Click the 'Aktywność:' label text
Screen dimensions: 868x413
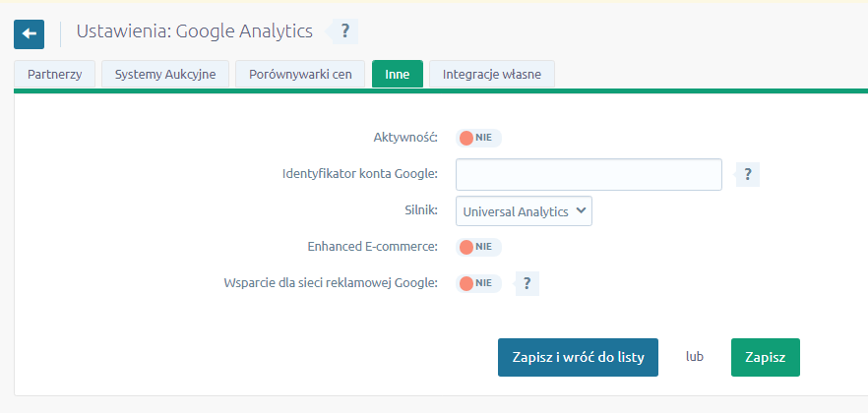tap(405, 138)
